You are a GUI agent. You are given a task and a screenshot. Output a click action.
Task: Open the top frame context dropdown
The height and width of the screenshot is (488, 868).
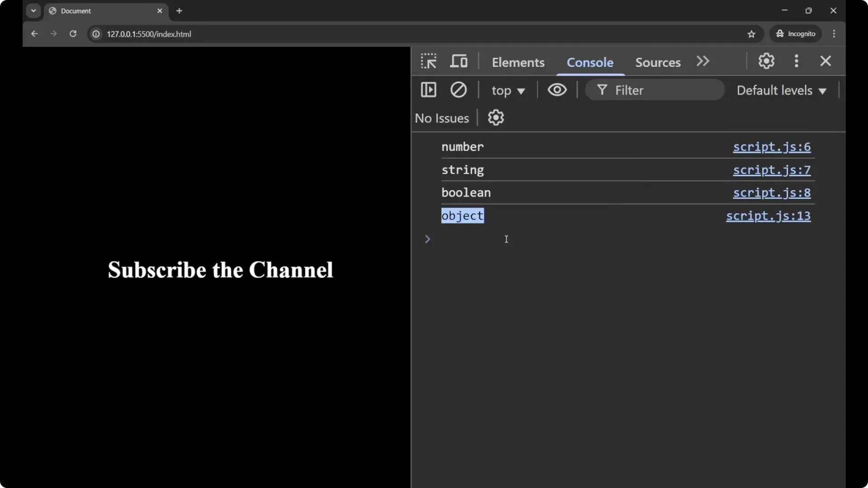pyautogui.click(x=508, y=90)
